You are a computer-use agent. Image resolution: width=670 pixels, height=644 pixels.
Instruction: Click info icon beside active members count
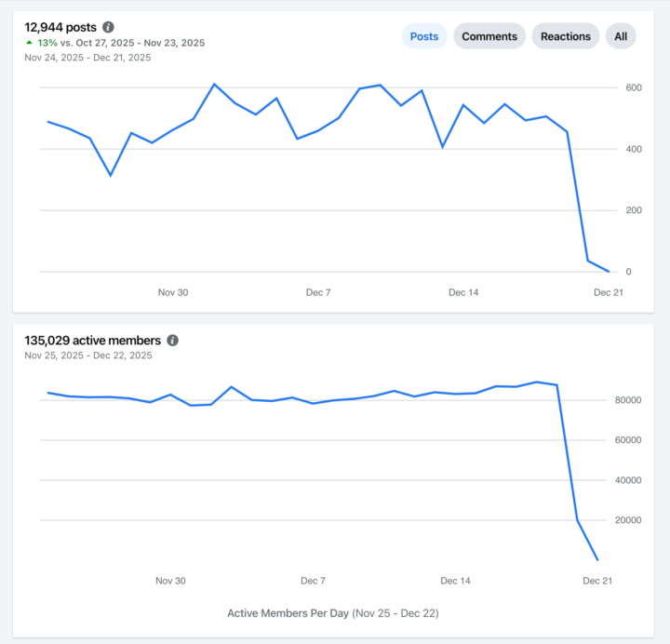172,341
